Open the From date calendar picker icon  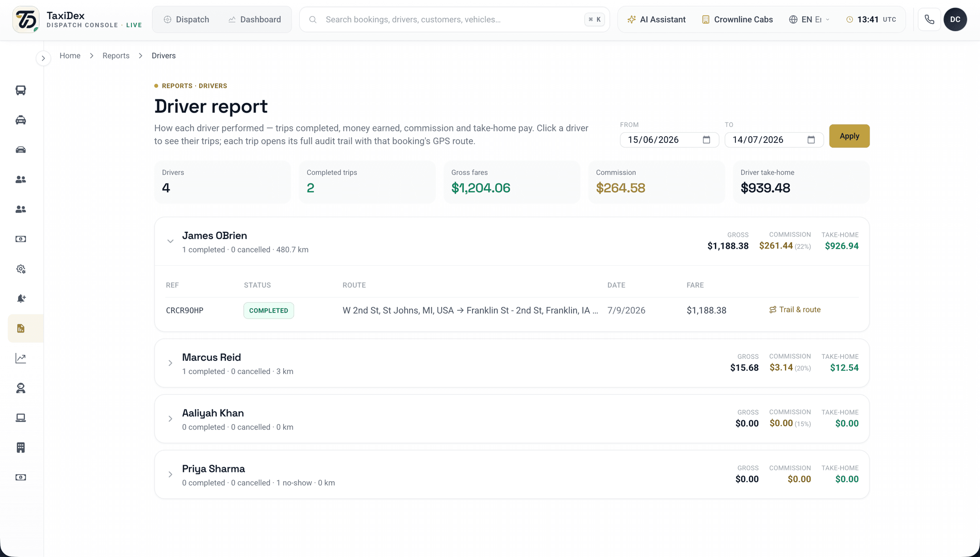(x=706, y=140)
